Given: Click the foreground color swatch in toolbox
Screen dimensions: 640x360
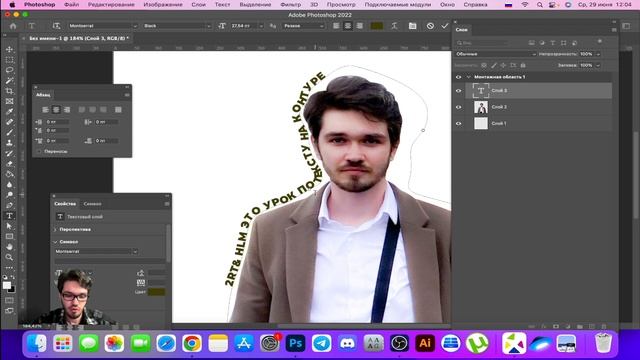Looking at the screenshot, I should point(7,286).
